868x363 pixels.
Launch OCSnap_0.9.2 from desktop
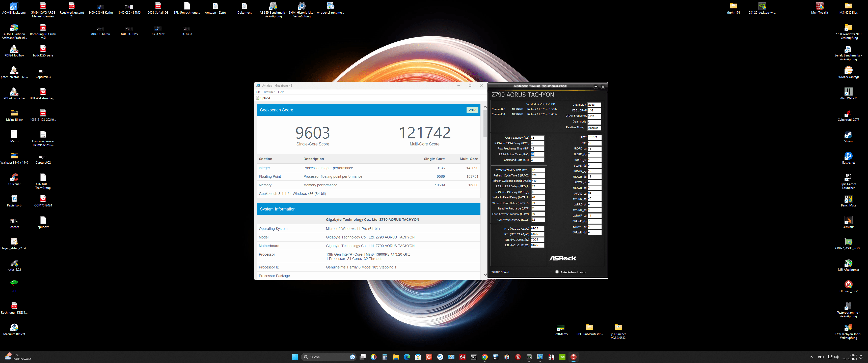point(848,285)
